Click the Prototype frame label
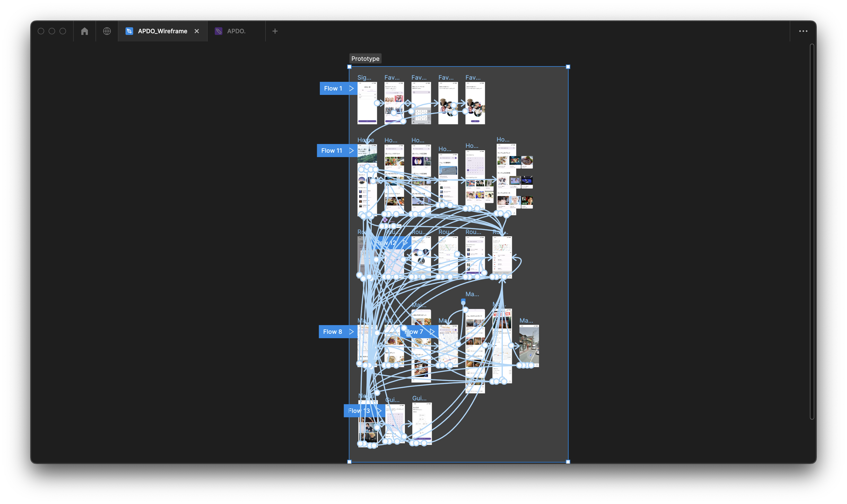 (365, 58)
